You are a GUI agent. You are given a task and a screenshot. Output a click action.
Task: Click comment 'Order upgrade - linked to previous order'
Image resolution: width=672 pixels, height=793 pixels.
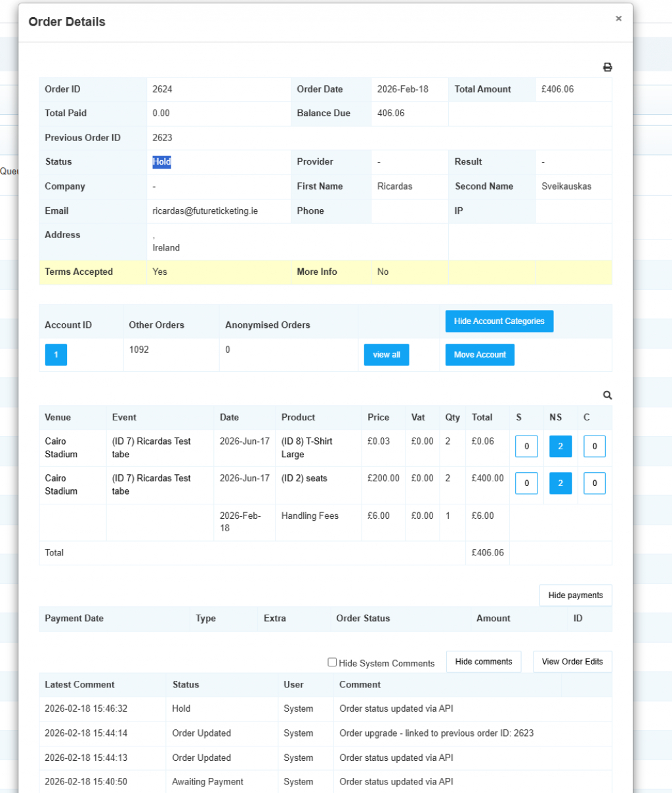[436, 733]
